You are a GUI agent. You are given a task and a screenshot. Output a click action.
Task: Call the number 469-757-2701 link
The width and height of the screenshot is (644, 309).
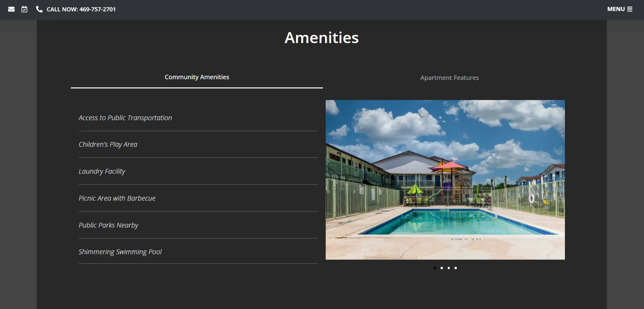[x=81, y=9]
